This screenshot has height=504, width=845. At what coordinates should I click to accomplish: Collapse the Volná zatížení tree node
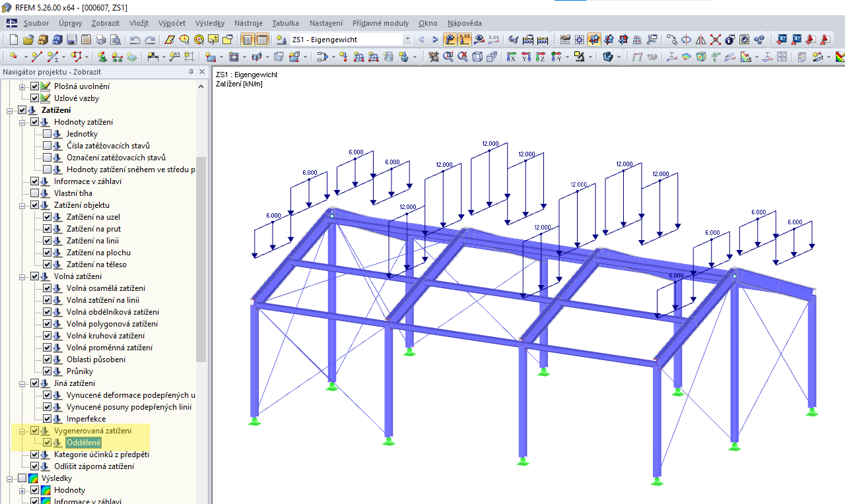coord(22,276)
